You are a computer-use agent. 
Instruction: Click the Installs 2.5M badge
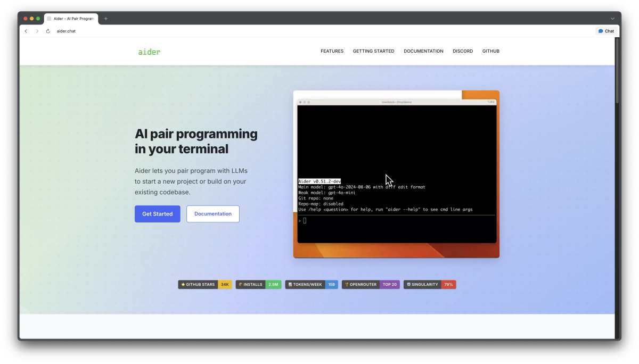(258, 285)
